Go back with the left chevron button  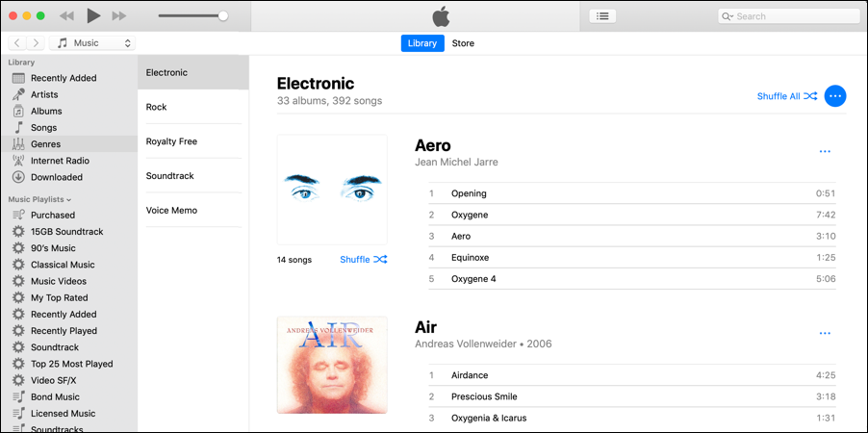click(17, 42)
